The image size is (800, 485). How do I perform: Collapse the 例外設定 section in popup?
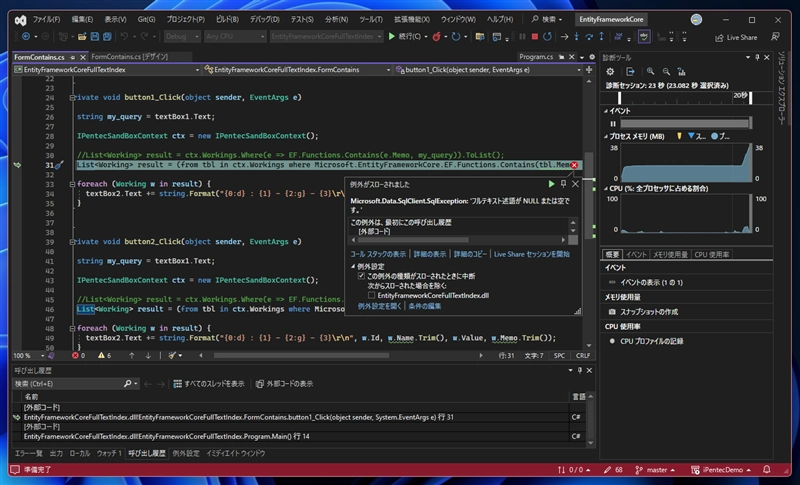pyautogui.click(x=353, y=266)
